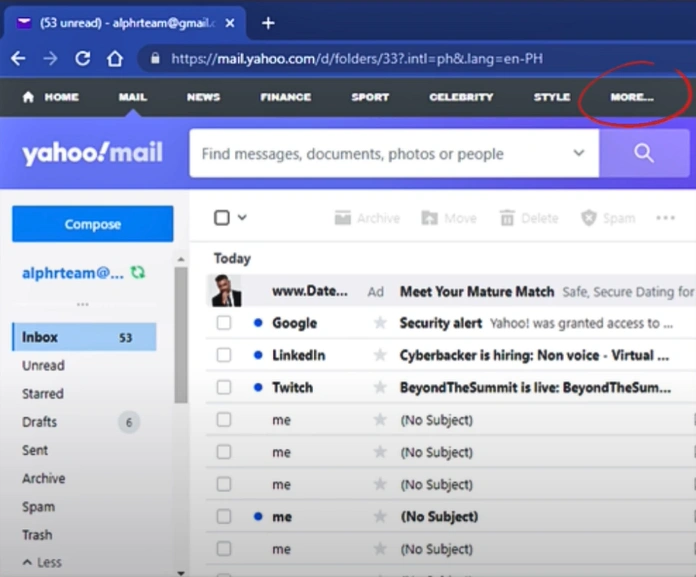Star the Twitch BeyondTheSummit email
This screenshot has height=577, width=696.
click(380, 387)
